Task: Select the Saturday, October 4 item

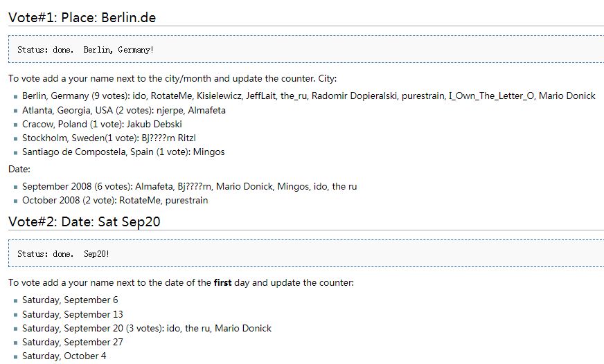Action: 64,356
